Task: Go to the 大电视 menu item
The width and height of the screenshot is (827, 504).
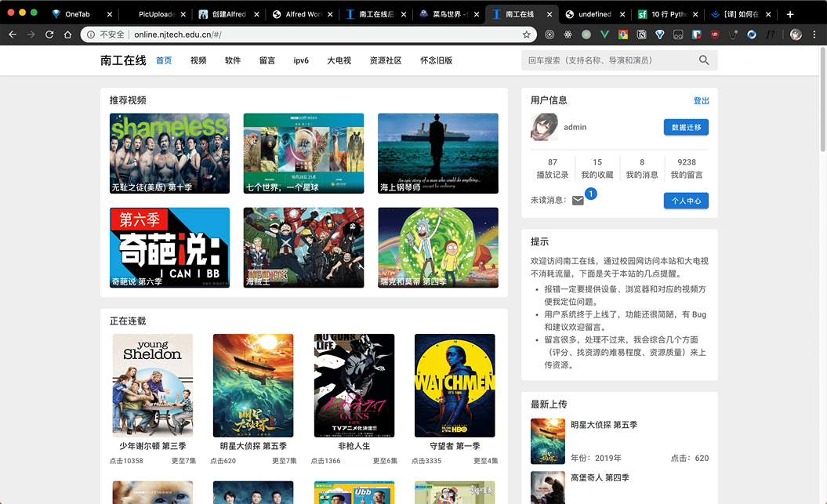Action: coord(339,60)
